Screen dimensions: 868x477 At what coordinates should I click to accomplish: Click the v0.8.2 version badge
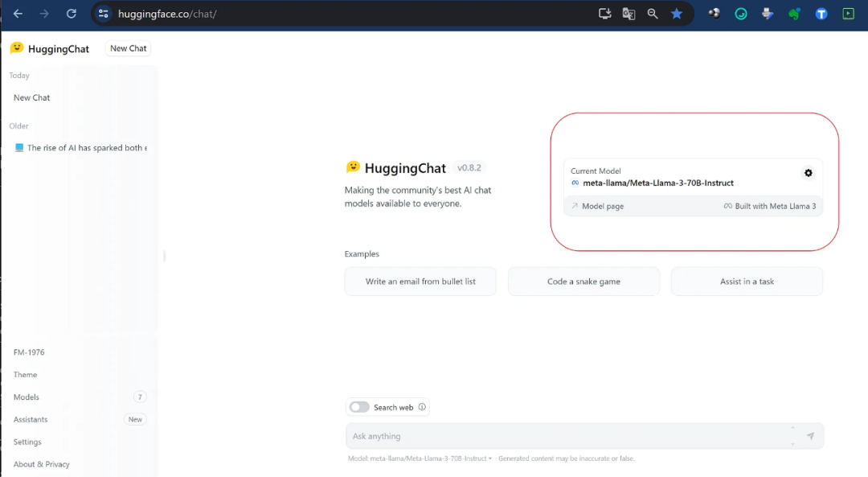pyautogui.click(x=469, y=167)
